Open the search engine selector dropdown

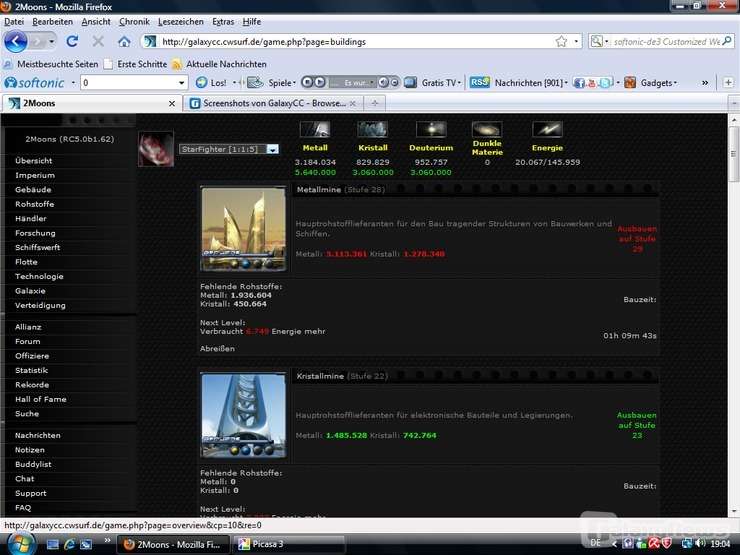coord(598,42)
